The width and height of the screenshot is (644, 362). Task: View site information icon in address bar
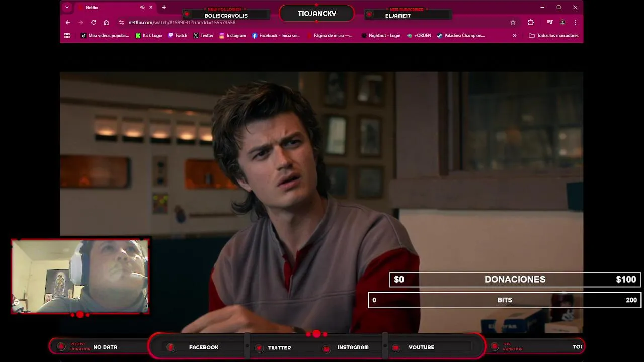click(121, 22)
